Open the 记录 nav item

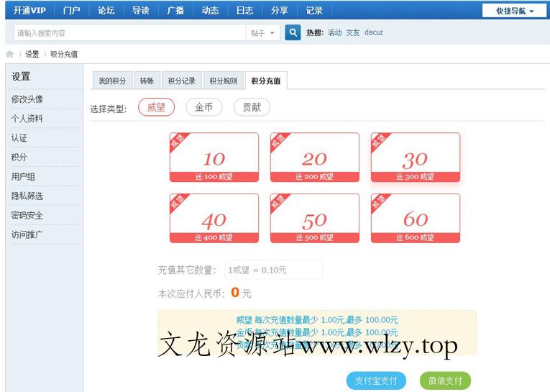pyautogui.click(x=314, y=10)
